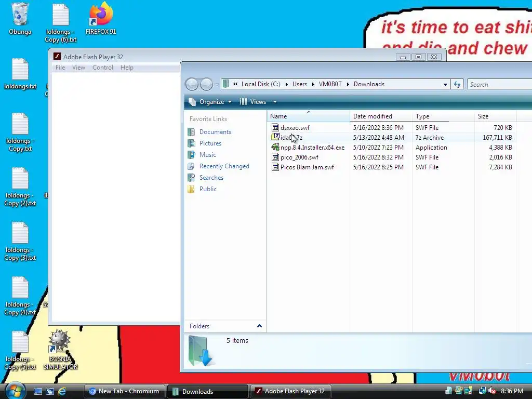This screenshot has width=532, height=399.
Task: Click Show Desktop in quick launch
Action: pyautogui.click(x=37, y=391)
